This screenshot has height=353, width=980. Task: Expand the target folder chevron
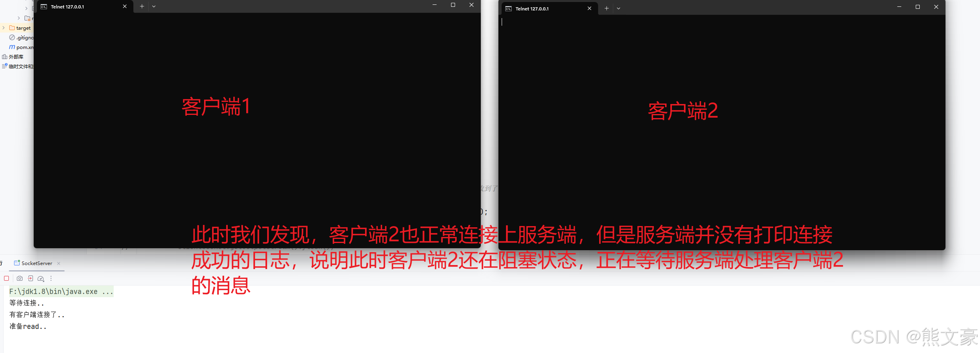4,28
